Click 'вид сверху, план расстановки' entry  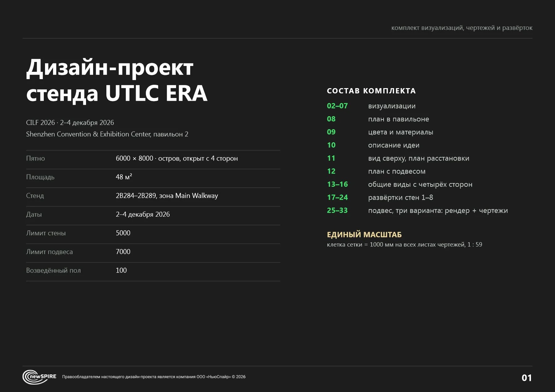(x=419, y=158)
